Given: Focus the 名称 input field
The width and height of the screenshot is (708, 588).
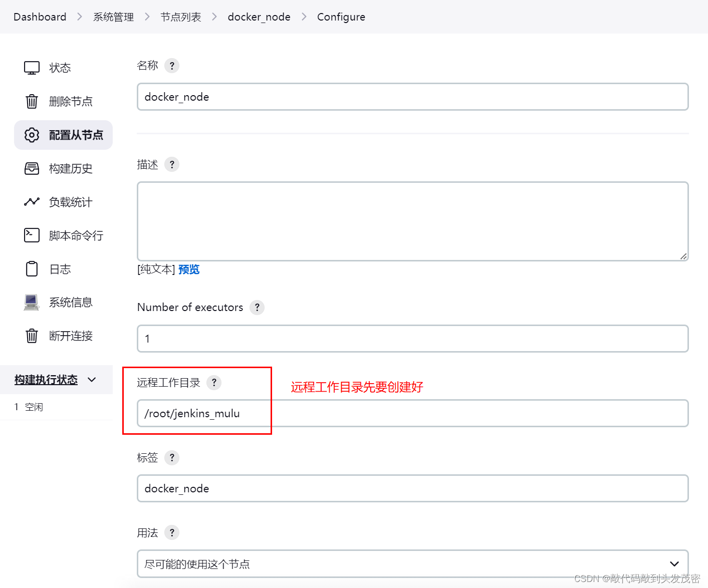Looking at the screenshot, I should pyautogui.click(x=413, y=97).
